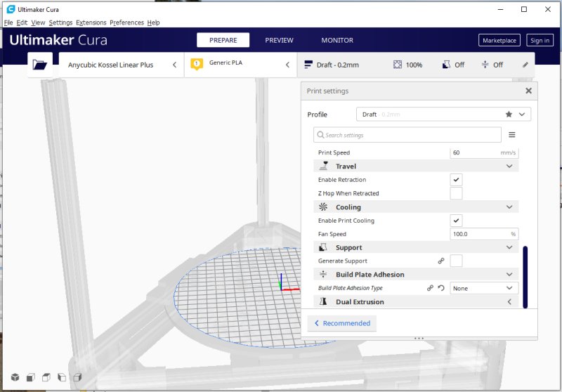Click the Generic PLA material badge icon

pyautogui.click(x=197, y=64)
